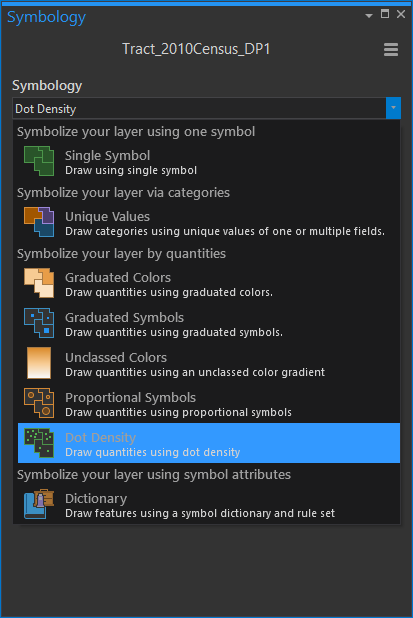Viewport: 413px width, 618px height.
Task: Click the Dot Density icon
Action: click(39, 443)
